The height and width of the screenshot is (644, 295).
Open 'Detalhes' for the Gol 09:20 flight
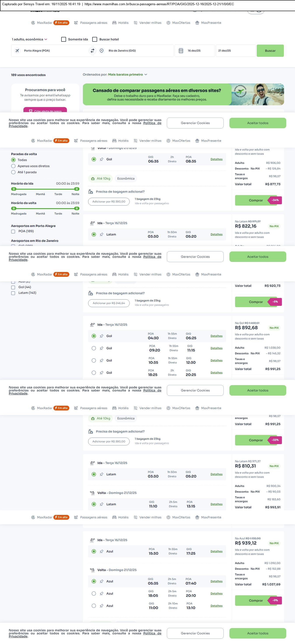(x=216, y=348)
